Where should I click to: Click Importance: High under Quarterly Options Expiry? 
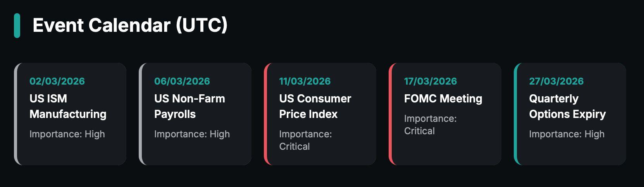567,134
